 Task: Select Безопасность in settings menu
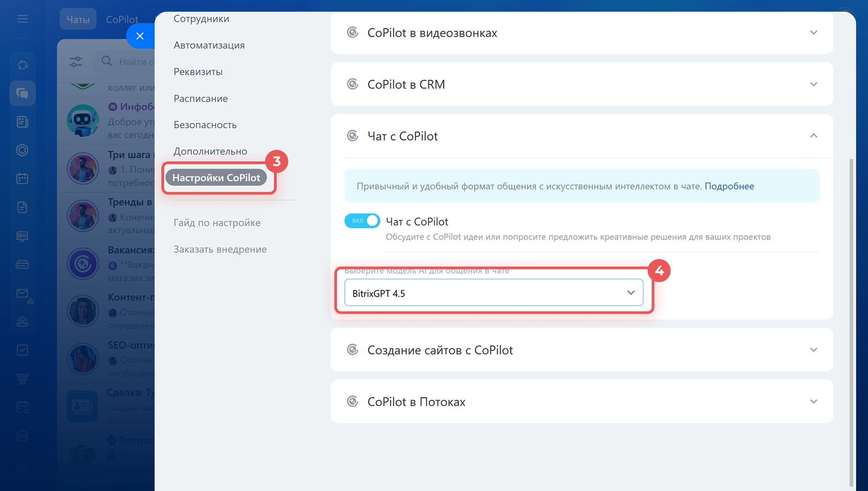click(x=205, y=125)
